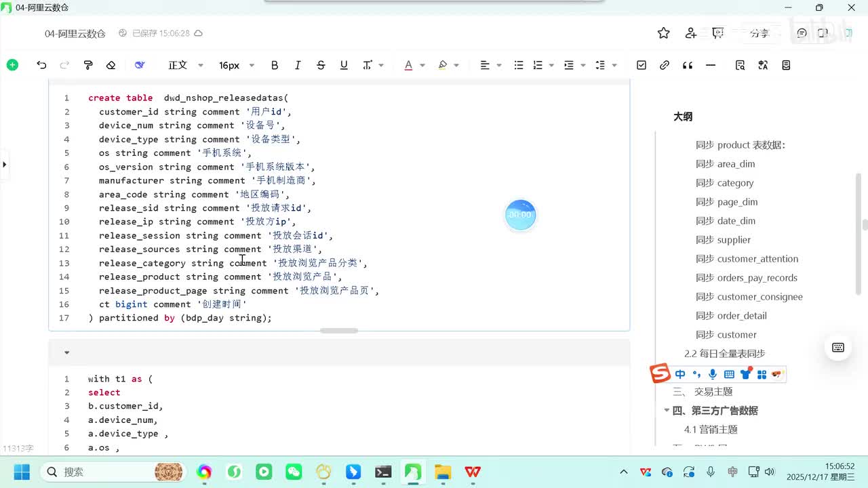
Task: Click the green insert plus button
Action: point(12,65)
